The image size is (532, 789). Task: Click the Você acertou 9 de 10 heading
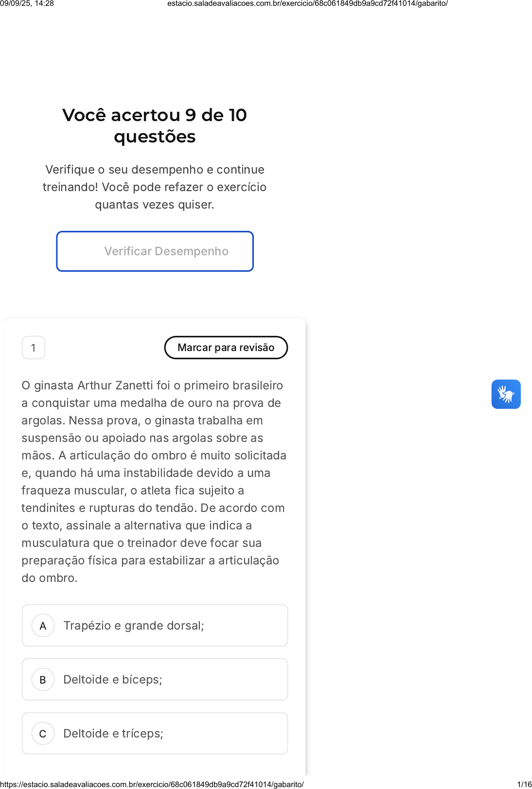pos(155,115)
